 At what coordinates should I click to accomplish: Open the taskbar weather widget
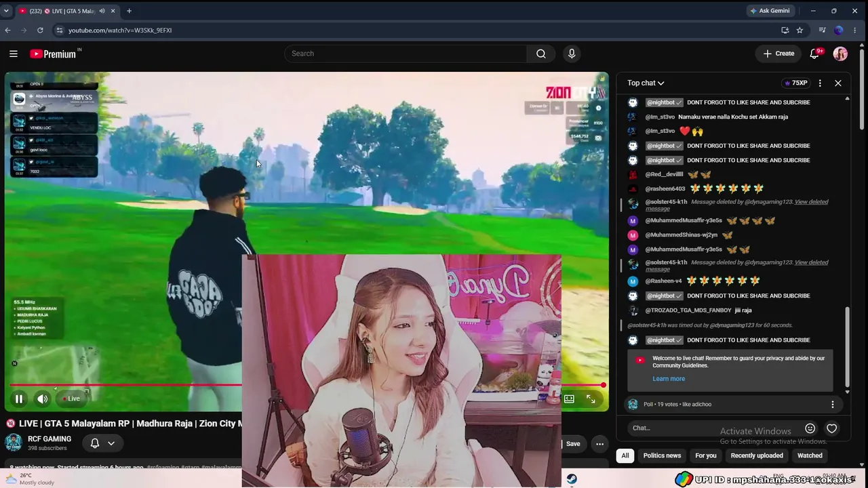pyautogui.click(x=31, y=479)
